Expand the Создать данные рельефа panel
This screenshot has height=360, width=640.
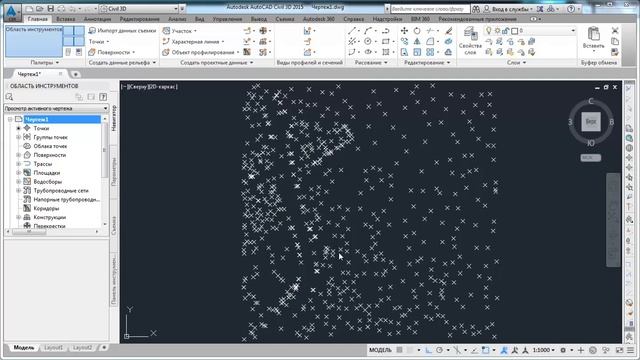coord(122,62)
